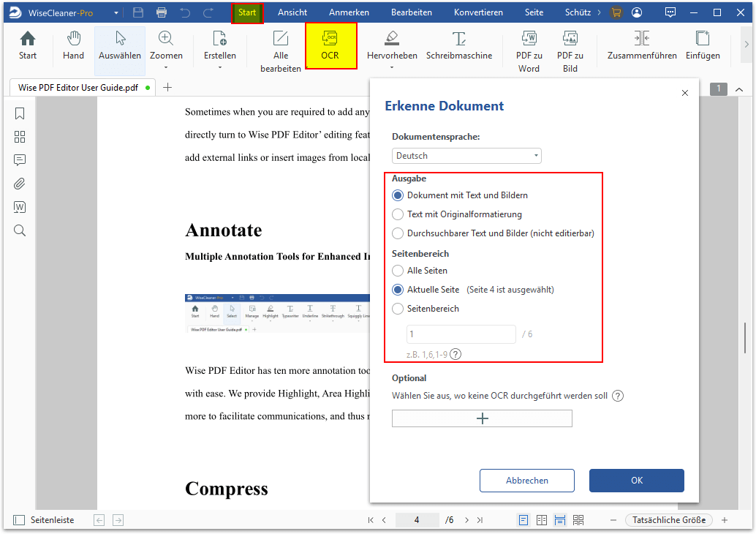Click the Seitenbereich page range input field
This screenshot has height=534, width=756.
461,334
